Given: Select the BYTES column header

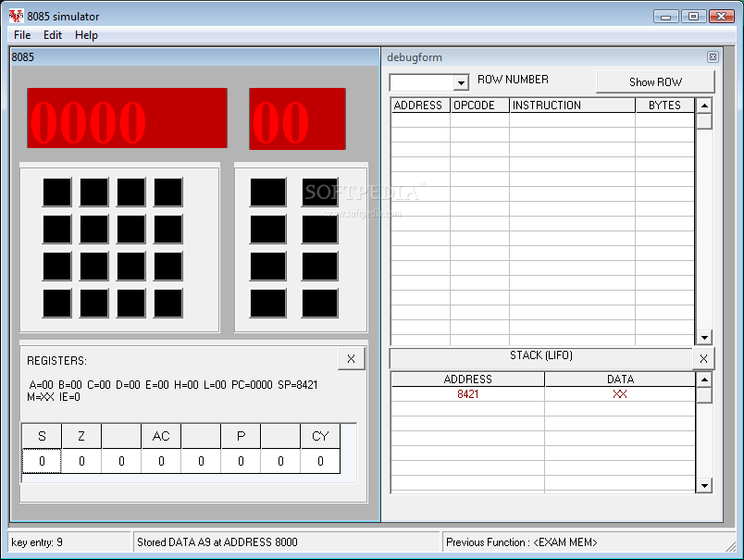Looking at the screenshot, I should point(664,106).
